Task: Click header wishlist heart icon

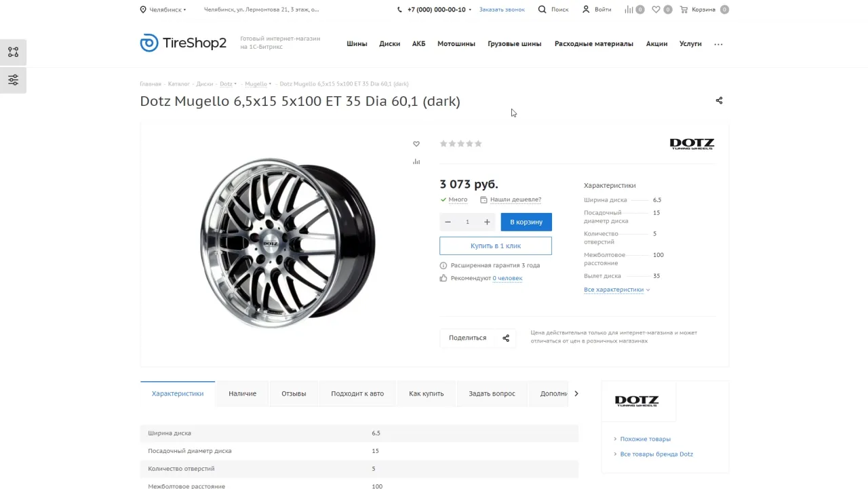Action: [656, 9]
